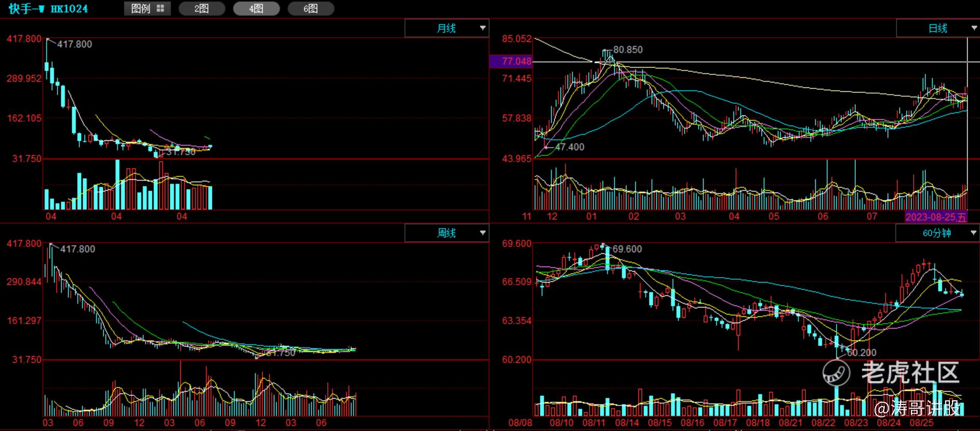Click the 08/22 date label

pyautogui.click(x=823, y=423)
